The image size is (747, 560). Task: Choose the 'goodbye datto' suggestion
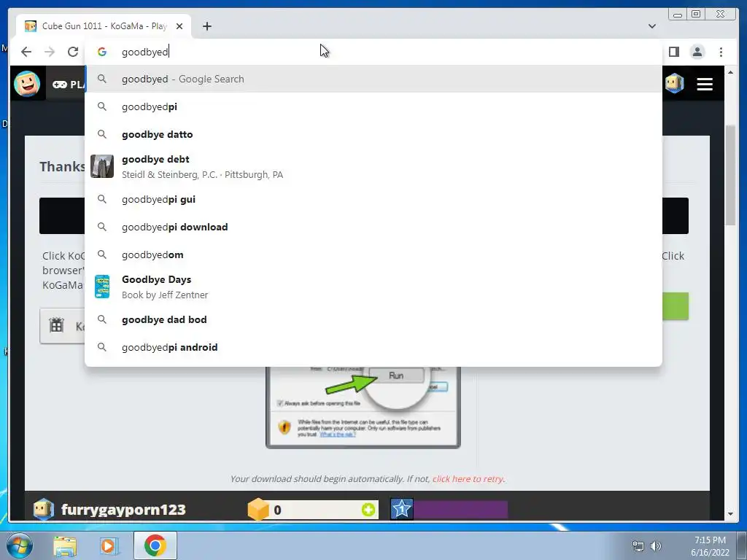click(373, 134)
